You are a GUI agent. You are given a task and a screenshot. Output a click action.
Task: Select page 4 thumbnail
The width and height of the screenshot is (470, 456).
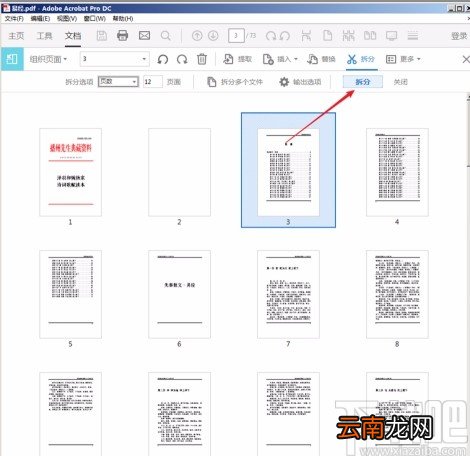click(x=397, y=172)
